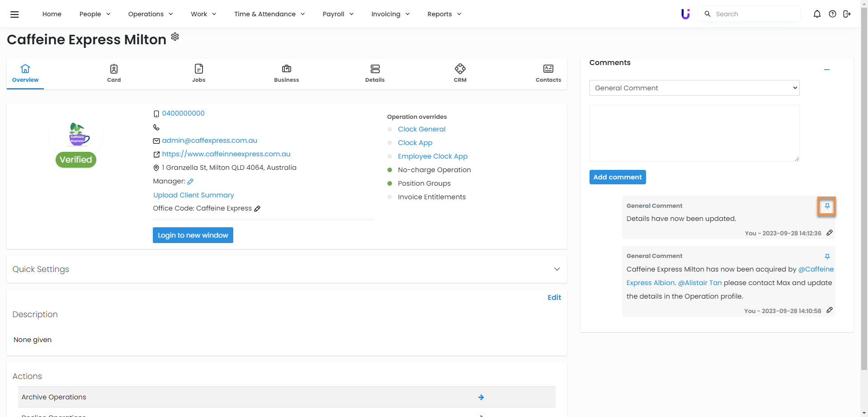Viewport: 868px width, 417px height.
Task: Click the email envelope icon
Action: pyautogui.click(x=156, y=141)
